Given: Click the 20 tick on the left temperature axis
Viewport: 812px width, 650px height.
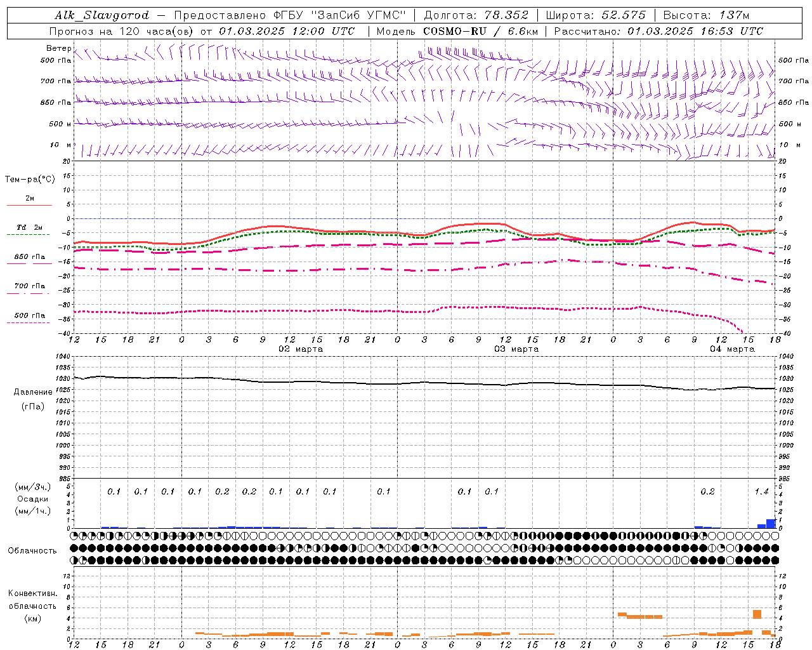Looking at the screenshot, I should coord(68,161).
